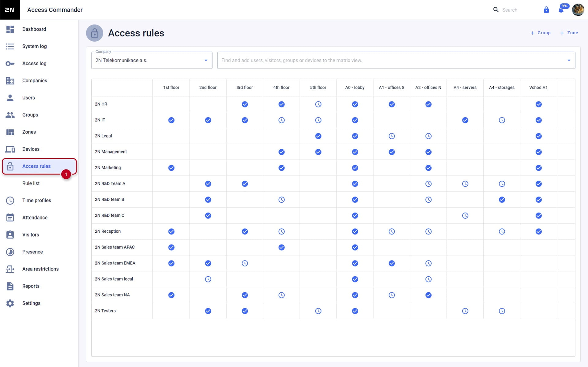Navigate to Area restrictions
The image size is (588, 367).
pos(40,269)
